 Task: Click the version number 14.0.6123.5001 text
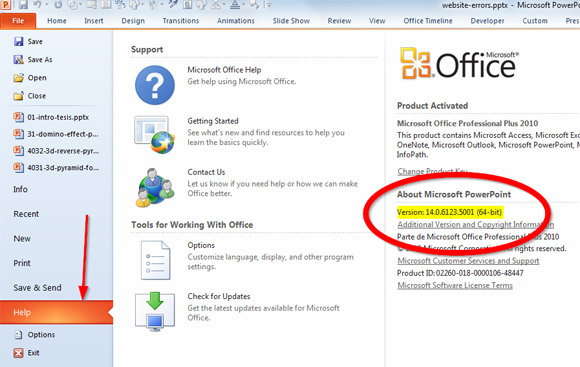(450, 212)
